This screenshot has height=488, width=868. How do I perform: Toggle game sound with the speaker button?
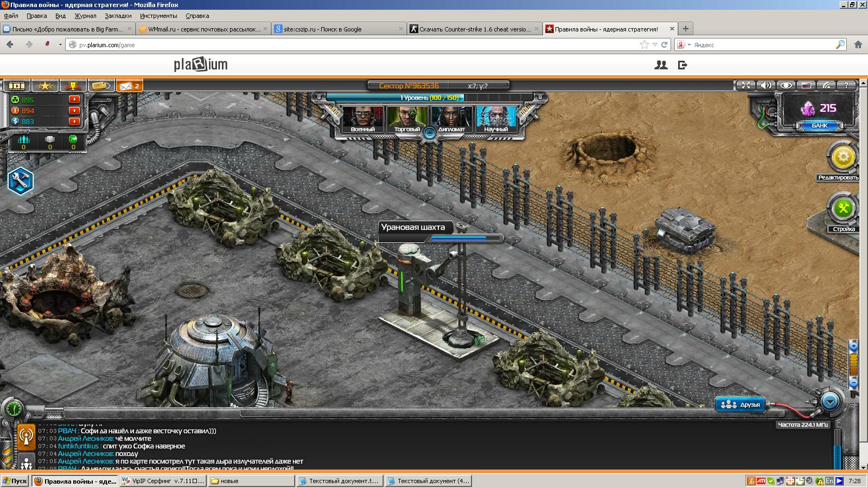(766, 85)
